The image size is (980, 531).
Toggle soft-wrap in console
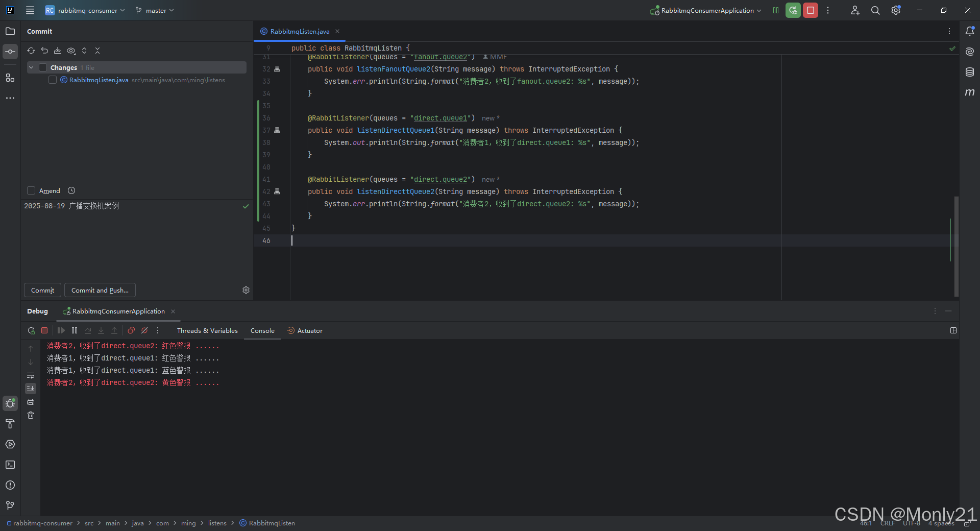coord(31,375)
